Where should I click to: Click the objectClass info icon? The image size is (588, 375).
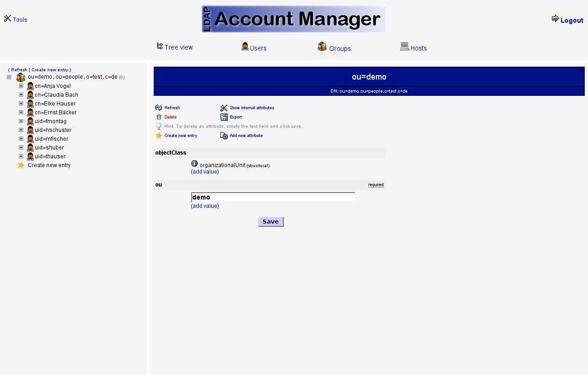194,164
